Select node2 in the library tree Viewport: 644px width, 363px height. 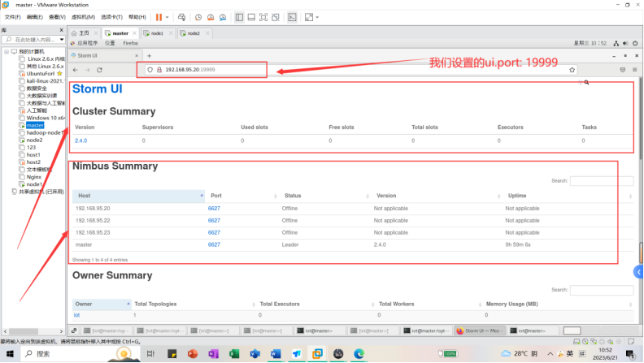(x=34, y=140)
